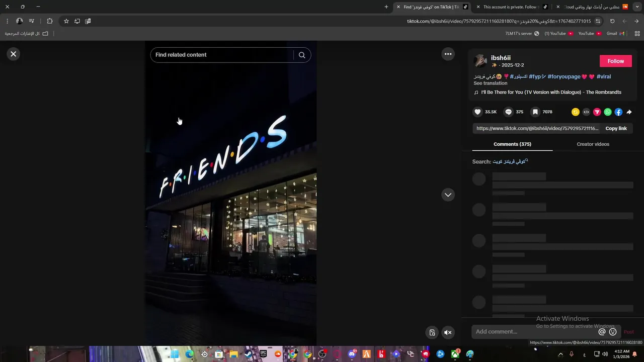This screenshot has width=644, height=362.
Task: Close the This account is private tab
Action: coord(478,7)
